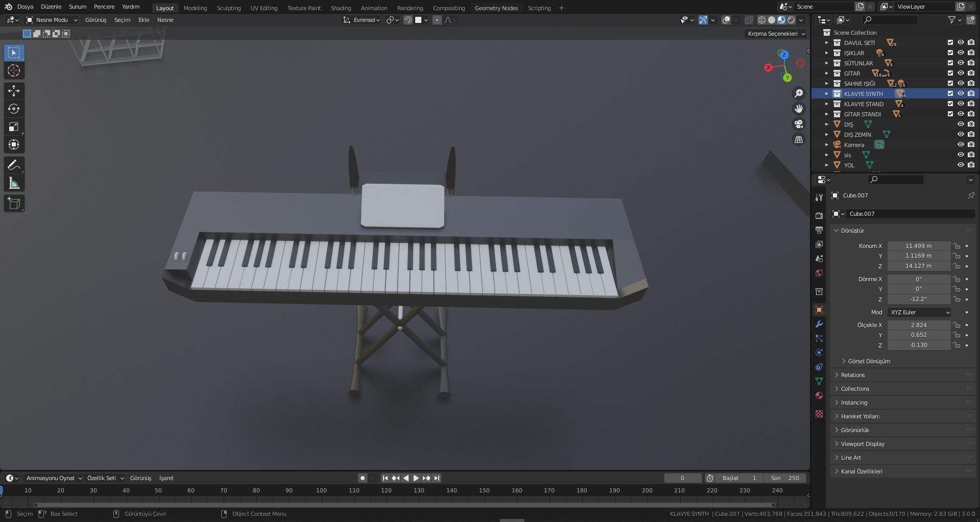Open the Animasyonu Oynat popover

54,478
